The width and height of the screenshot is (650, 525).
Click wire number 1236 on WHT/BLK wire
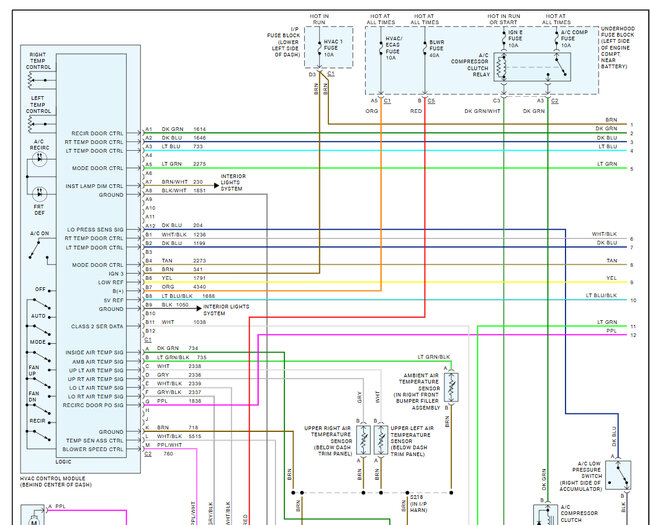(x=200, y=234)
